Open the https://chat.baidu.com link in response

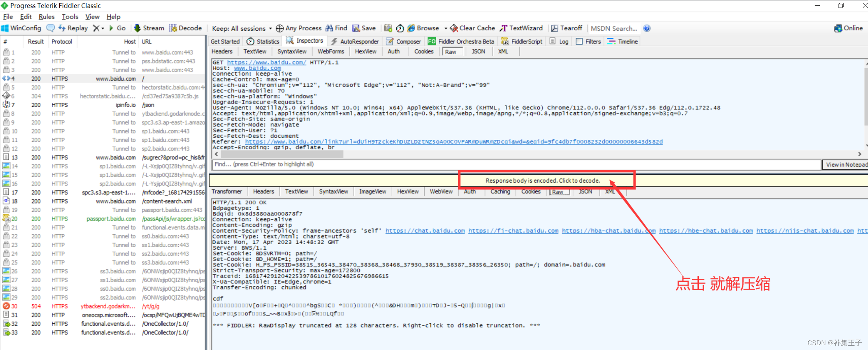(425, 231)
